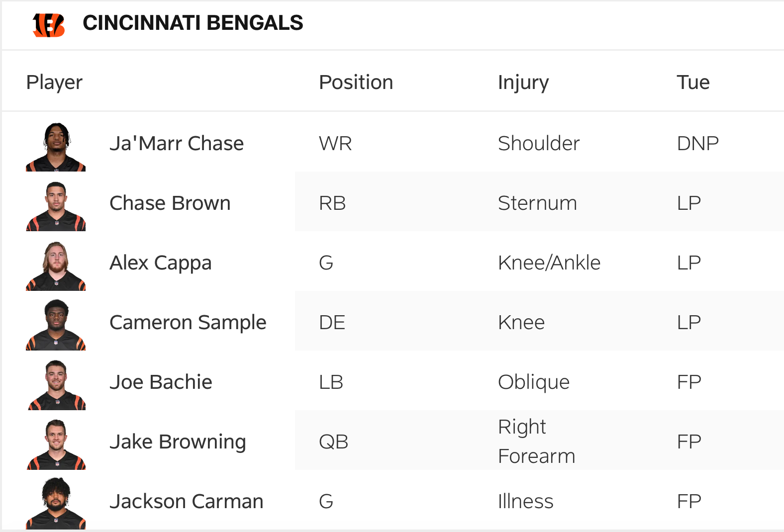Select Jackson Carman's headshot photo
Screen dimensions: 784x532
coord(56,504)
